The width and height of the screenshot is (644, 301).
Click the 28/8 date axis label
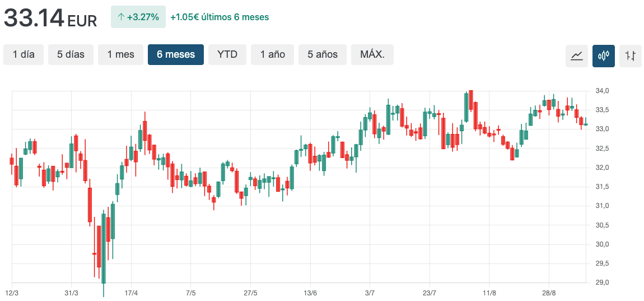point(549,293)
